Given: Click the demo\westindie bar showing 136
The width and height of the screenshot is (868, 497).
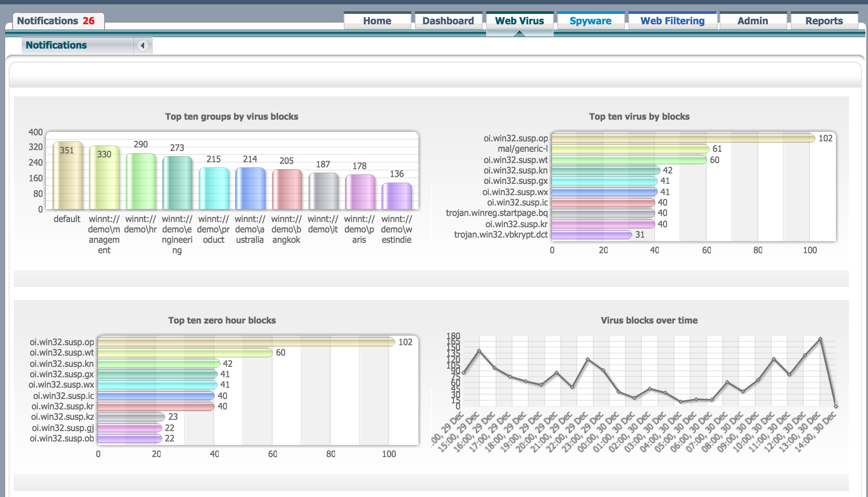Looking at the screenshot, I should point(396,196).
